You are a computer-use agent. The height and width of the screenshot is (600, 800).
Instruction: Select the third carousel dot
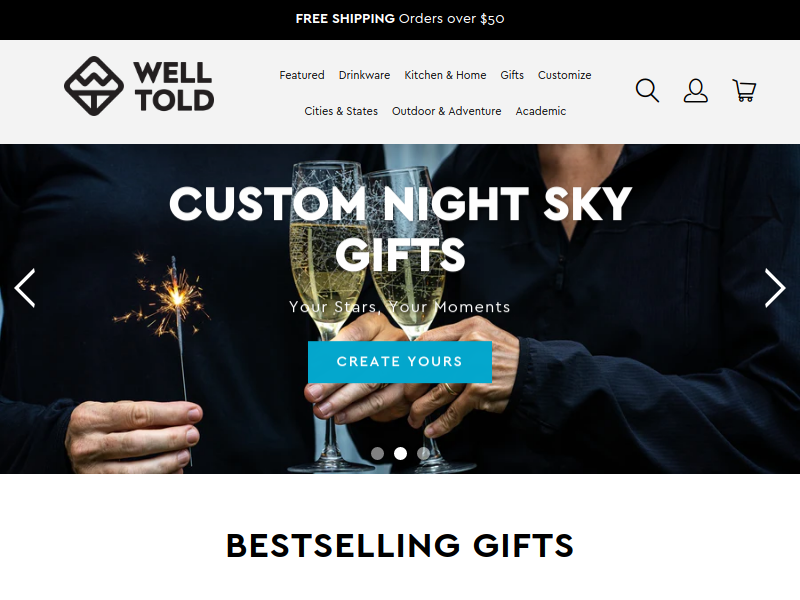coord(423,454)
